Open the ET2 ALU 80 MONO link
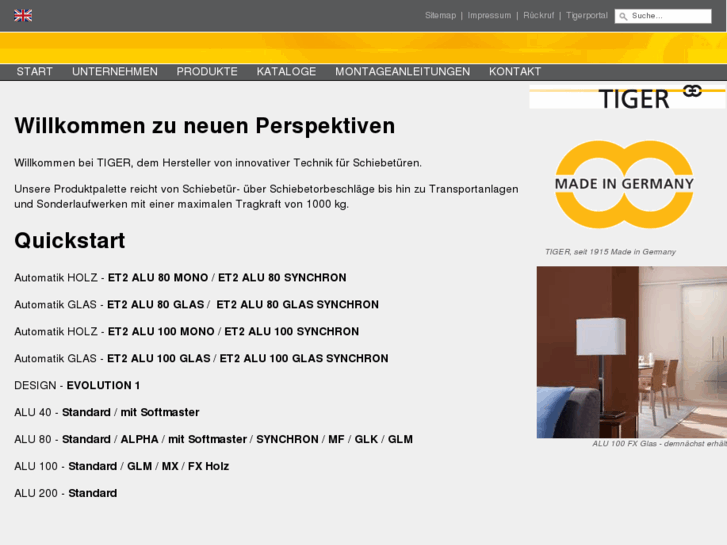 [x=158, y=278]
